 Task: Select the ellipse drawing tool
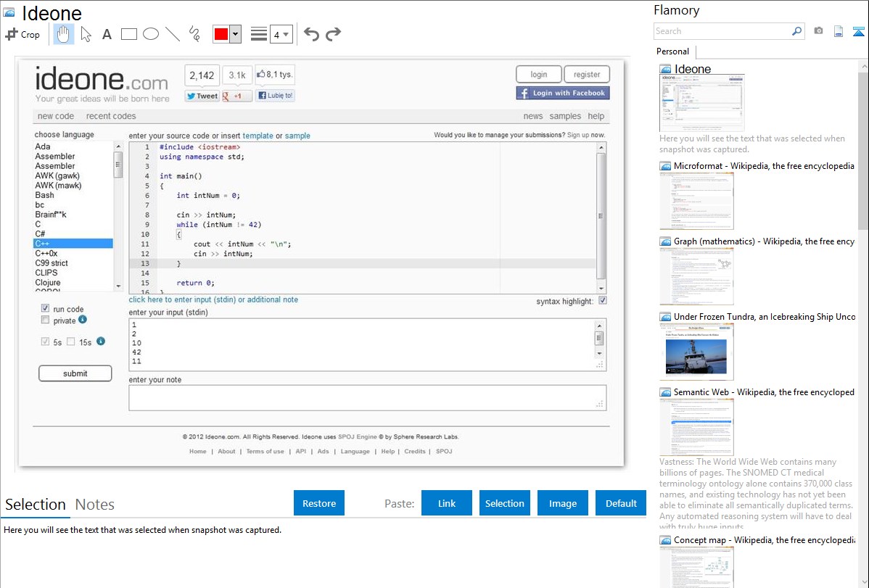click(151, 34)
